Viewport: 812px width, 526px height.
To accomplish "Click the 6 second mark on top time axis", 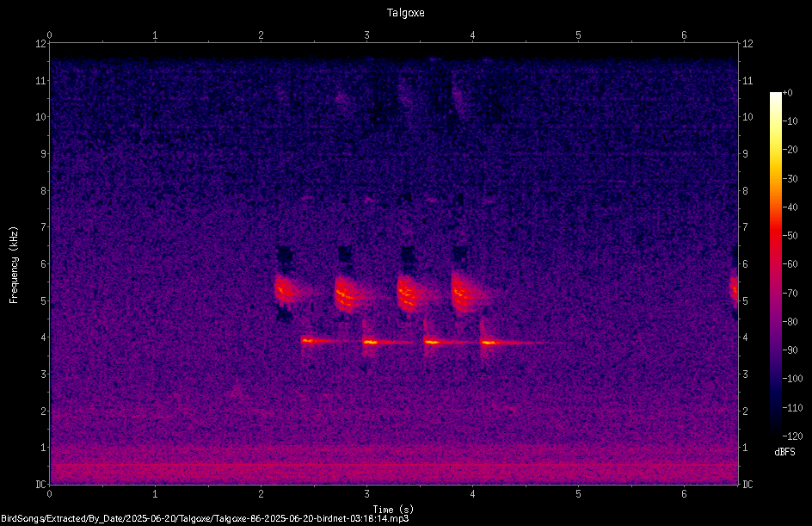I will [x=684, y=35].
